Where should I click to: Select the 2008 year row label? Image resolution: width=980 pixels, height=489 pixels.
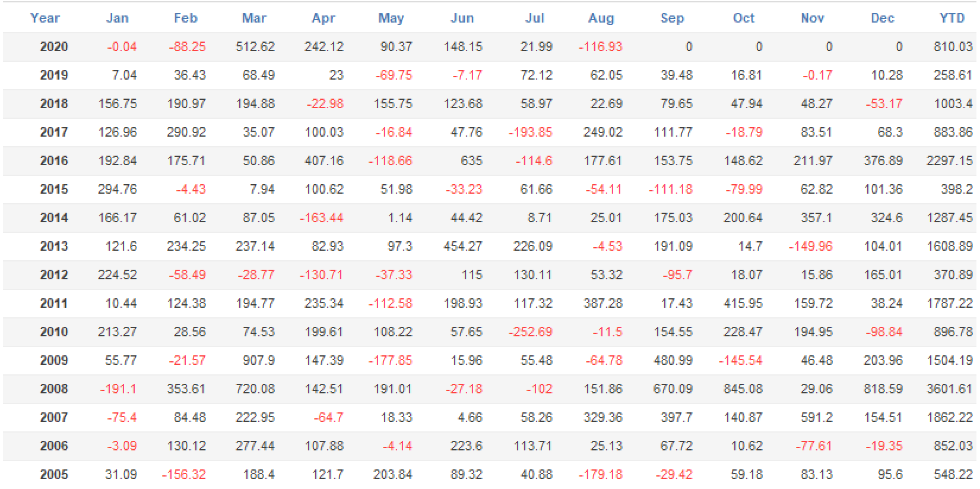pos(54,389)
